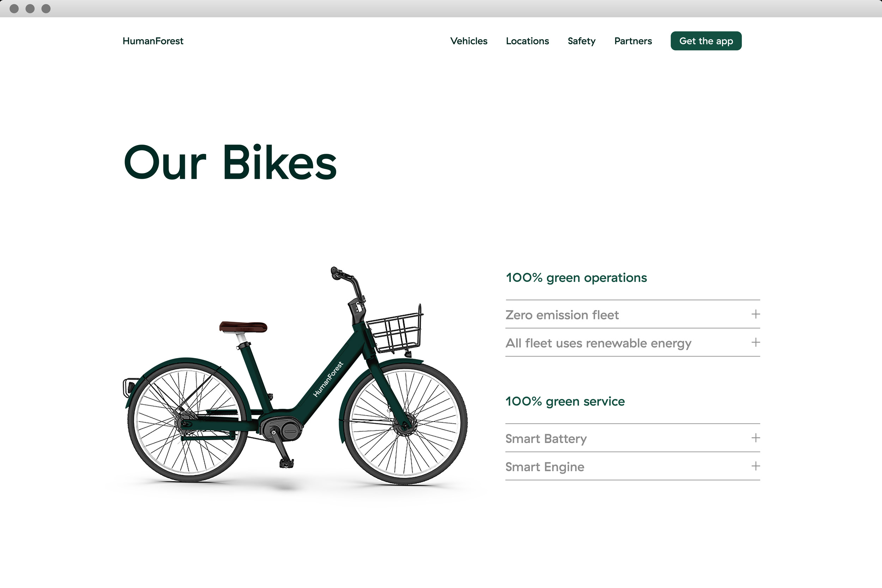Image resolution: width=882 pixels, height=588 pixels.
Task: Click plus icon next to Smart Engine
Action: (x=756, y=466)
